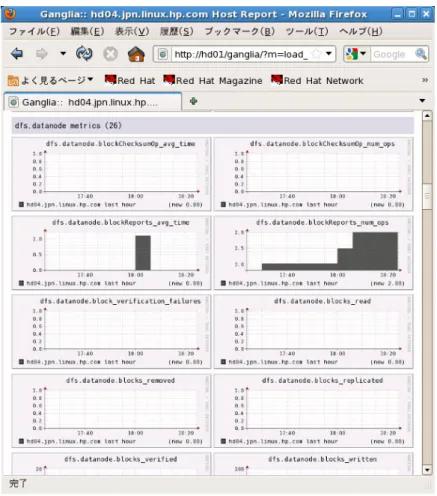Open the blocks_removed graph
This screenshot has height=496, width=437.
tap(111, 410)
